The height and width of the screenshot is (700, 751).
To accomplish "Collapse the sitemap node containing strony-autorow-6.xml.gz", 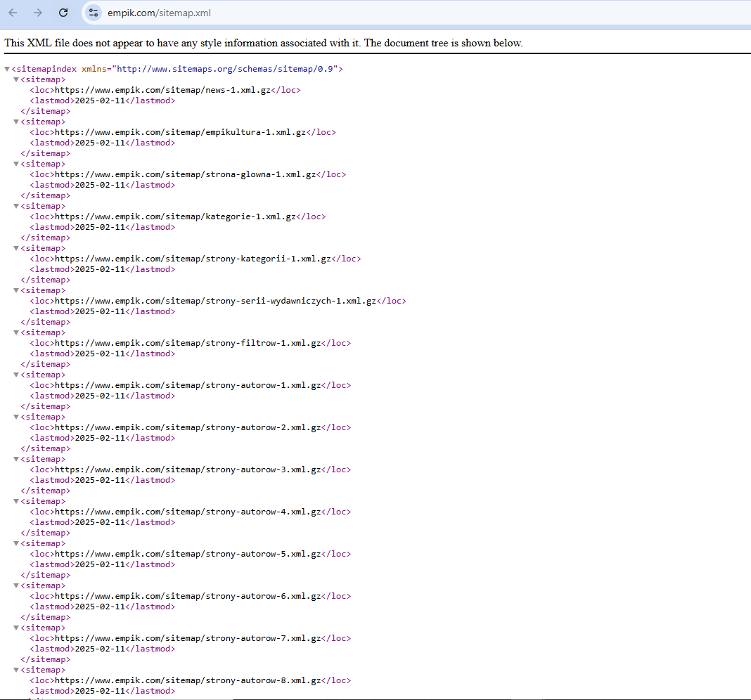I will coord(16,585).
